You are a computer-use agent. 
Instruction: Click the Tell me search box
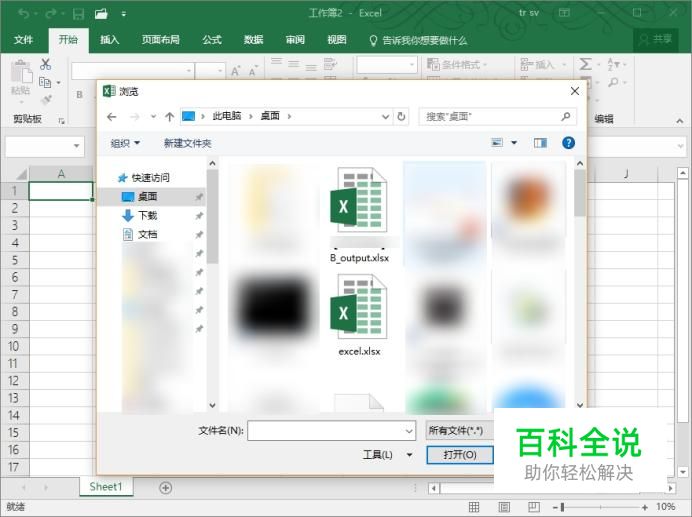coord(418,41)
